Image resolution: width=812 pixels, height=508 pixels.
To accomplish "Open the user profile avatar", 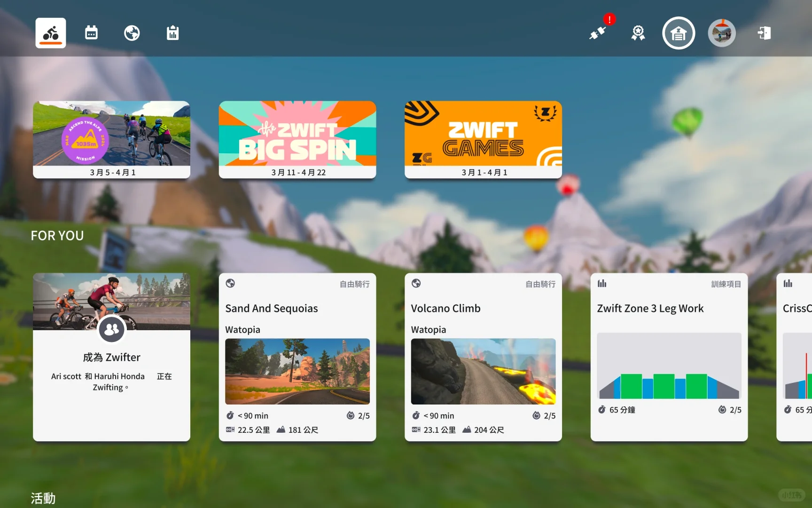I will [722, 33].
